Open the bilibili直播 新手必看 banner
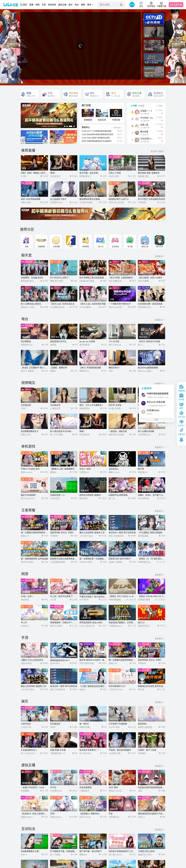186x868 pixels. tap(34, 137)
